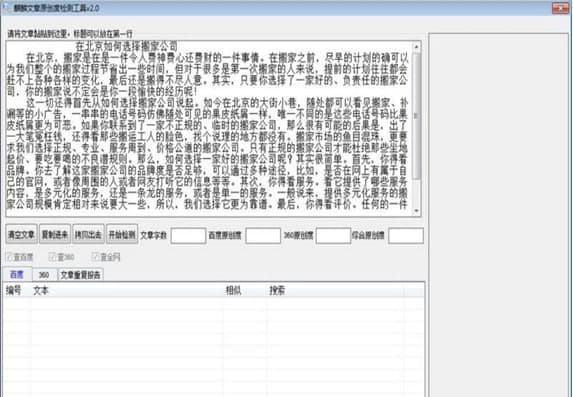Switch to the 百度 tab
Image resolution: width=573 pixels, height=397 pixels.
pyautogui.click(x=17, y=275)
